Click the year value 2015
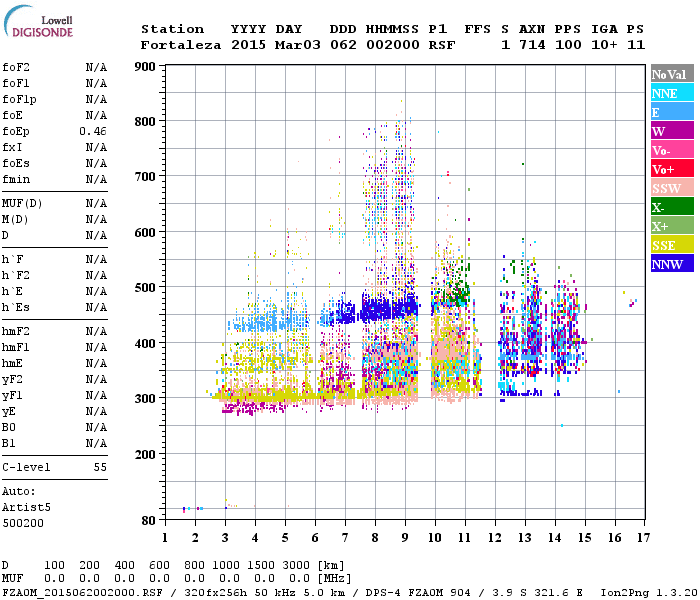The width and height of the screenshot is (700, 600). pos(248,45)
